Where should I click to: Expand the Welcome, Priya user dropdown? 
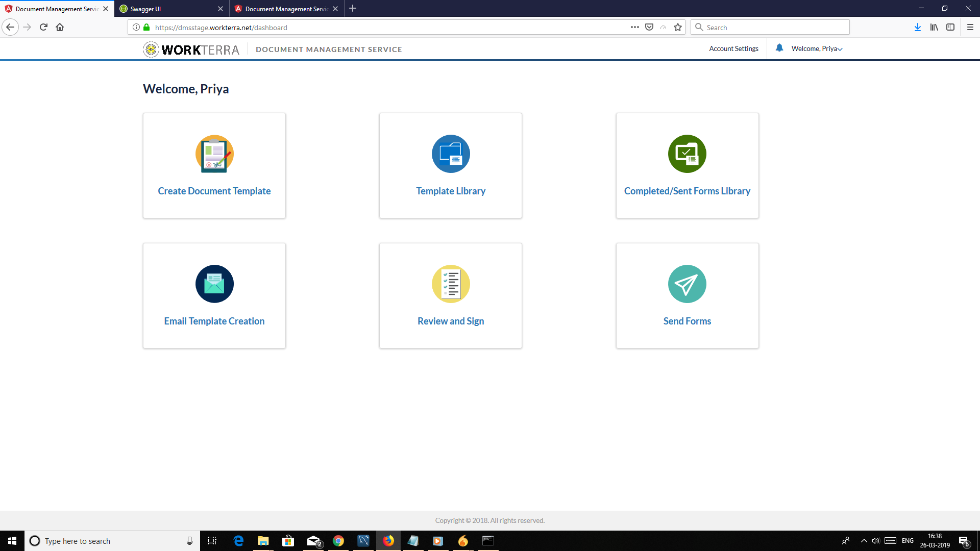coord(817,49)
